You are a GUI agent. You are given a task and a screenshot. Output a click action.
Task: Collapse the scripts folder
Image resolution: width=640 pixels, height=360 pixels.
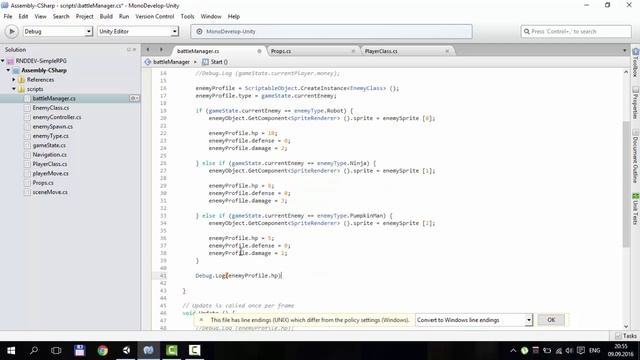coord(14,89)
